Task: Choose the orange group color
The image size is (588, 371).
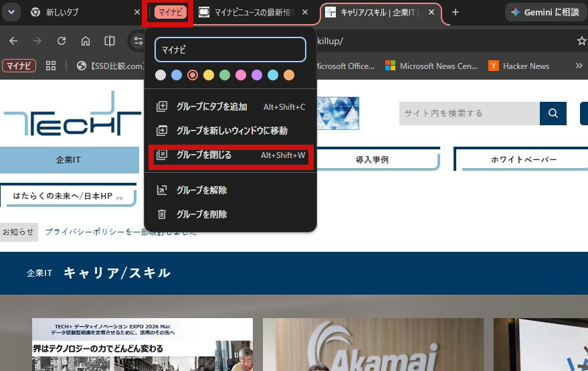Action: tap(289, 75)
